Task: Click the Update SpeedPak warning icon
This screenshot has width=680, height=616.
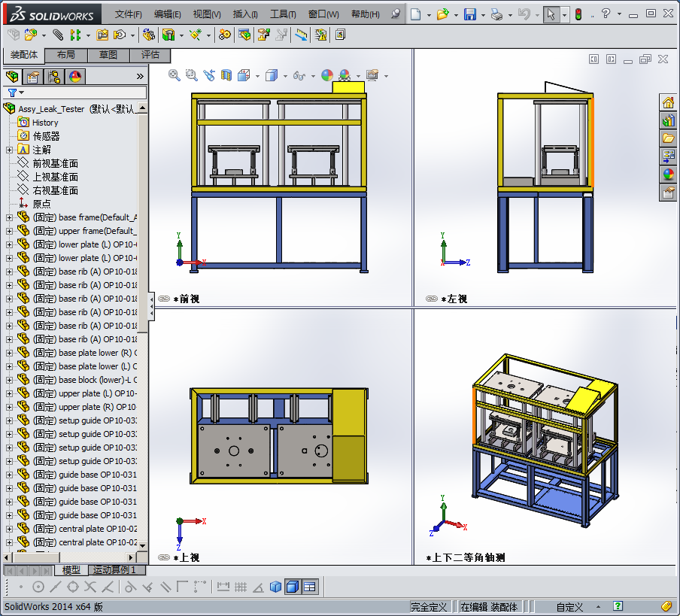Action: [x=321, y=35]
